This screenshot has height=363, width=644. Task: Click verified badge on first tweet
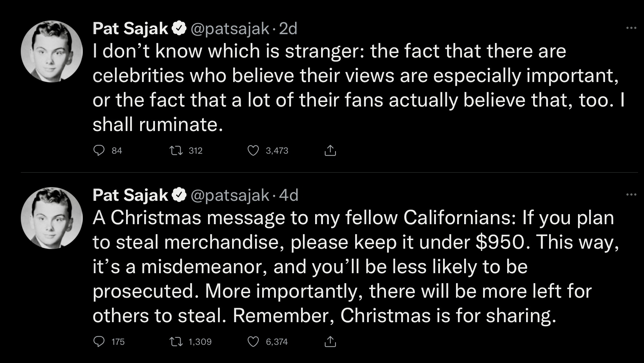coord(179,29)
